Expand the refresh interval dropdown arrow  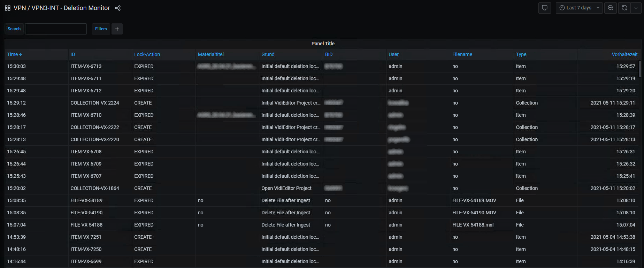coord(636,8)
